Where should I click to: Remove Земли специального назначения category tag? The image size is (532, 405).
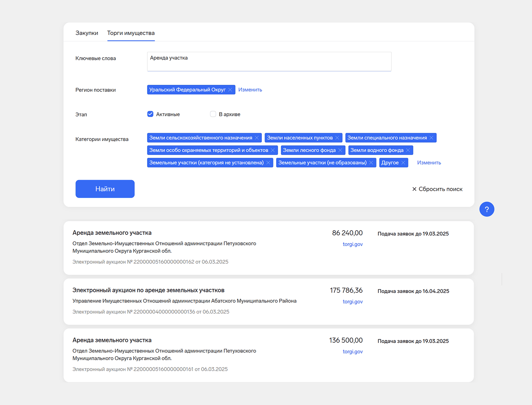point(431,138)
